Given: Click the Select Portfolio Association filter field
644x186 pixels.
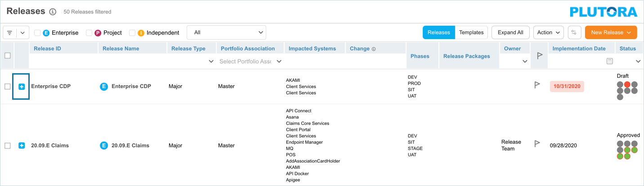Looking at the screenshot, I should pos(246,61).
